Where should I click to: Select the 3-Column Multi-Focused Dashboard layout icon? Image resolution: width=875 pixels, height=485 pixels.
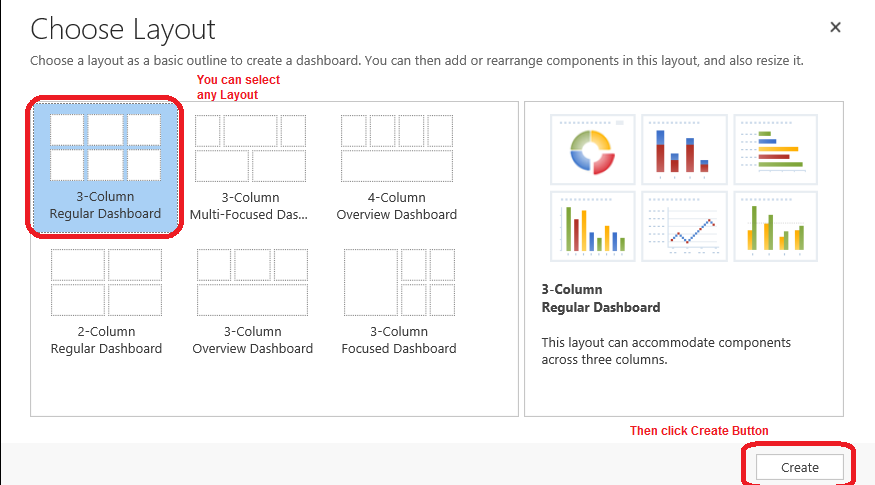(x=251, y=148)
